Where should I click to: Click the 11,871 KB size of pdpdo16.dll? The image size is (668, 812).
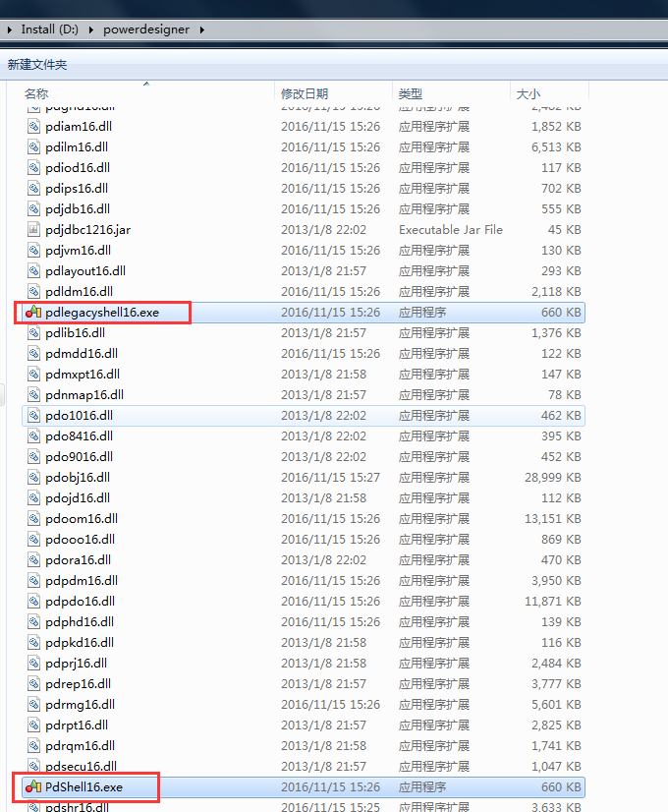(553, 602)
